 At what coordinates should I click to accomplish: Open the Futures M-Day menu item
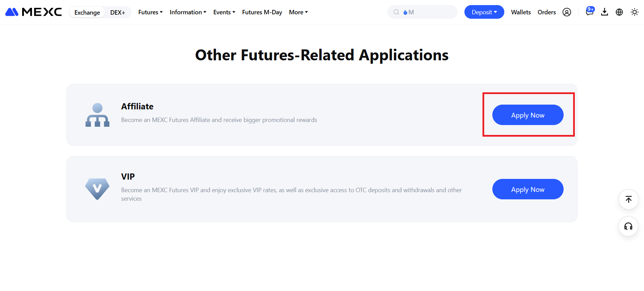click(262, 12)
